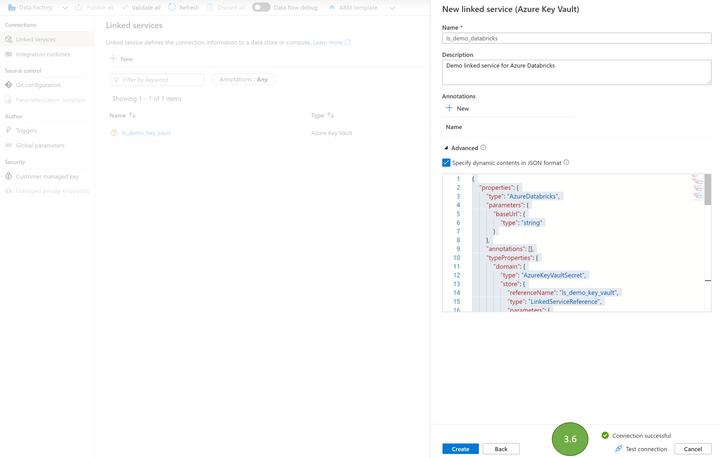Open Customer managed key in the sidebar
This screenshot has height=458, width=720.
[x=47, y=176]
